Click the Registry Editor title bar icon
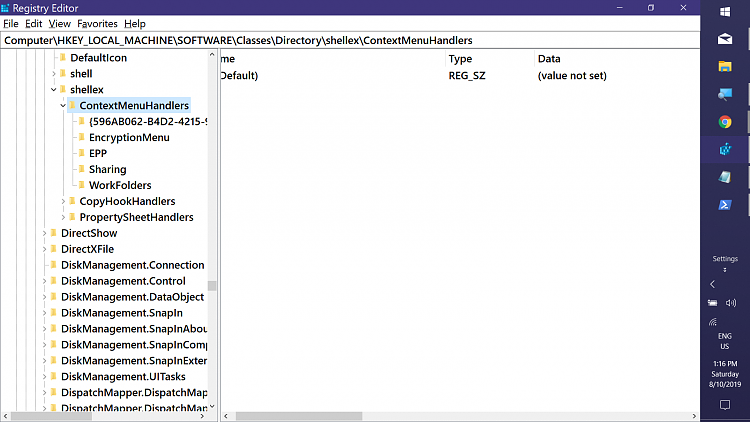This screenshot has width=750, height=422. [x=5, y=8]
